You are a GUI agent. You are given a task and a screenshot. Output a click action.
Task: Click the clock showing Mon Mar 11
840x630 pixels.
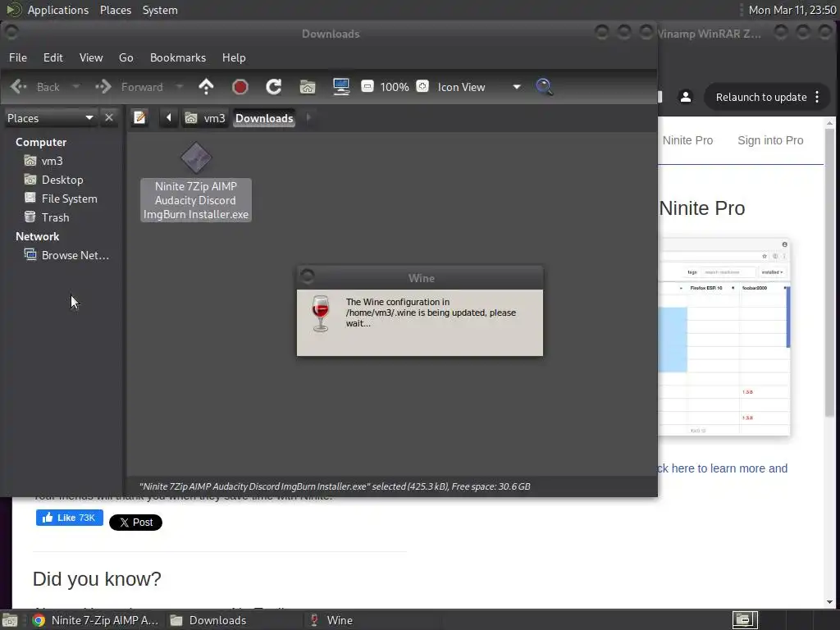click(x=792, y=10)
